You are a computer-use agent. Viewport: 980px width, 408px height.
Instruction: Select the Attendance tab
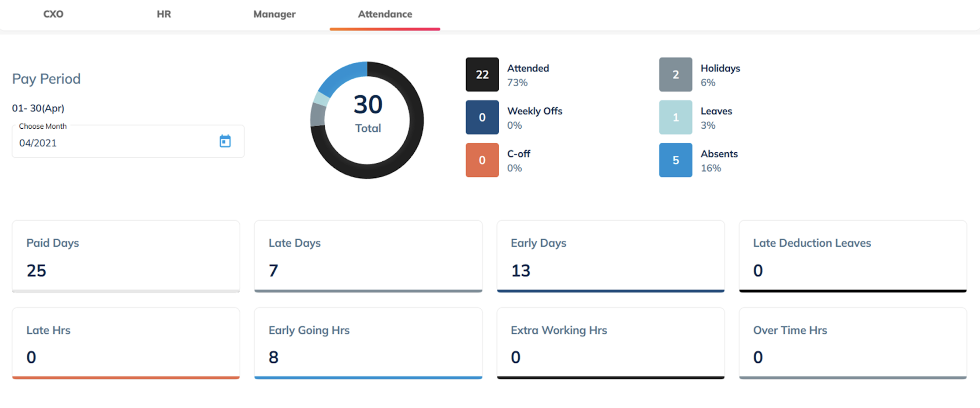pyautogui.click(x=385, y=14)
